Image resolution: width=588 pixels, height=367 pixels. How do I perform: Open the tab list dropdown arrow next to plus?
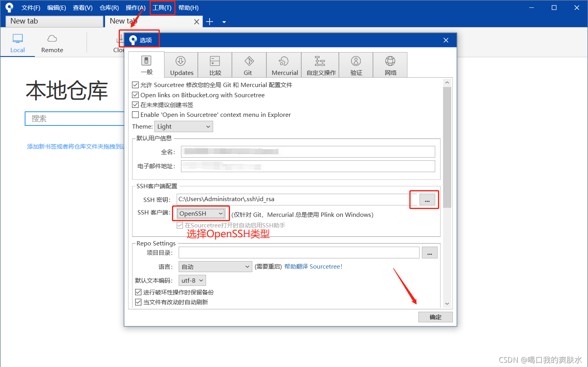224,22
